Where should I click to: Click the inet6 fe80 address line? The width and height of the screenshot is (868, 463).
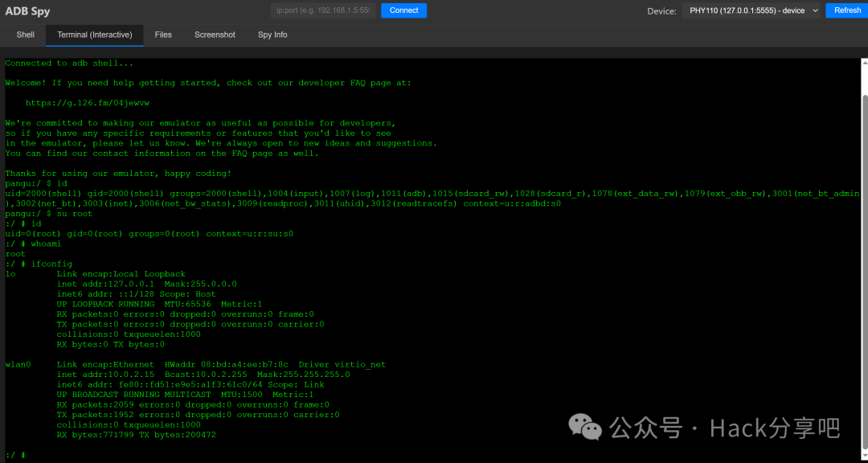pos(190,384)
